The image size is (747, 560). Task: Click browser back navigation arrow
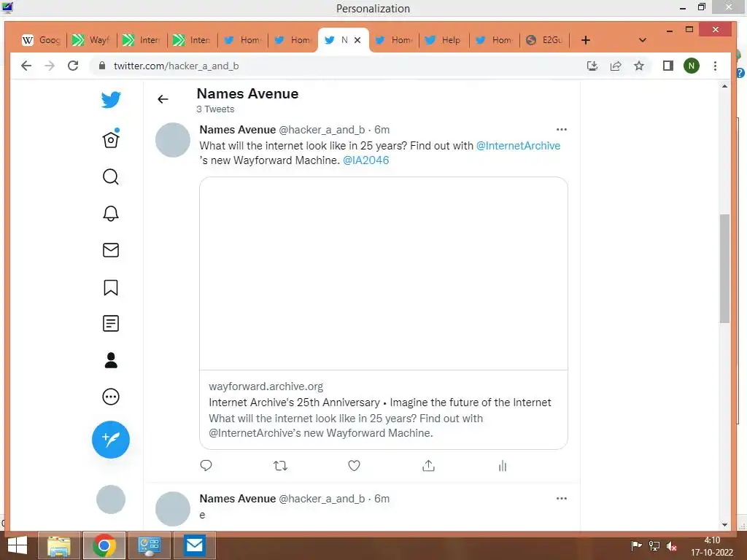pyautogui.click(x=26, y=66)
